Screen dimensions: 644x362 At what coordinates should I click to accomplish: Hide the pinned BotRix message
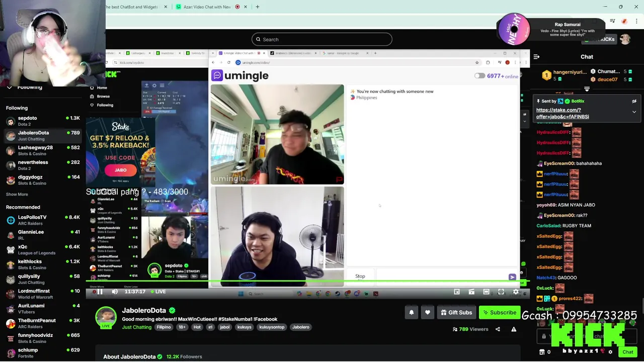click(634, 101)
